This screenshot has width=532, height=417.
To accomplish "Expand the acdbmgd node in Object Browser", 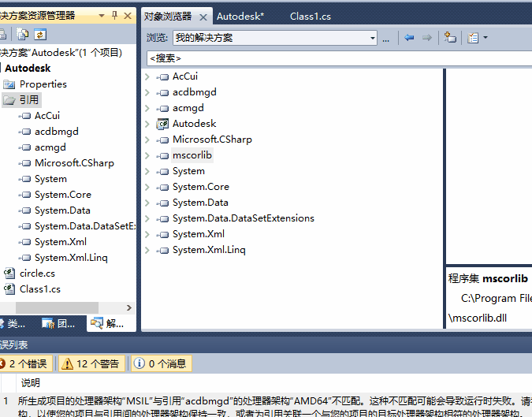I will pyautogui.click(x=147, y=92).
